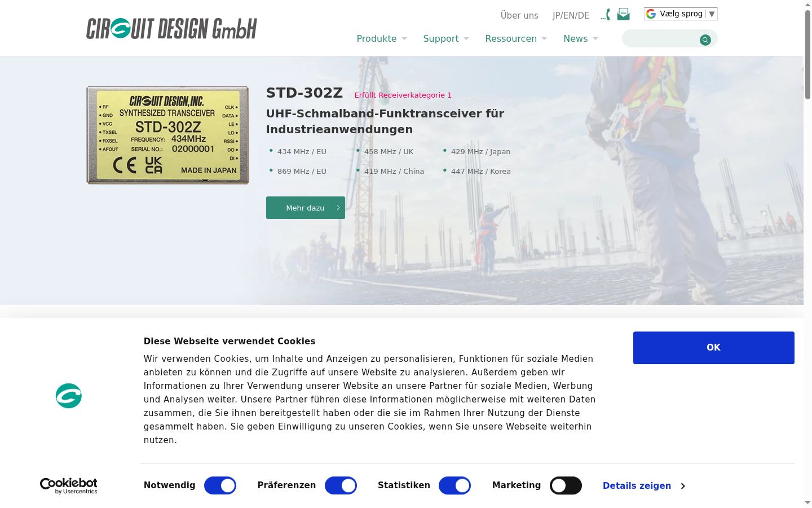
Task: Click "Diese Webseite verwendet Cookies" heading
Action: (230, 341)
